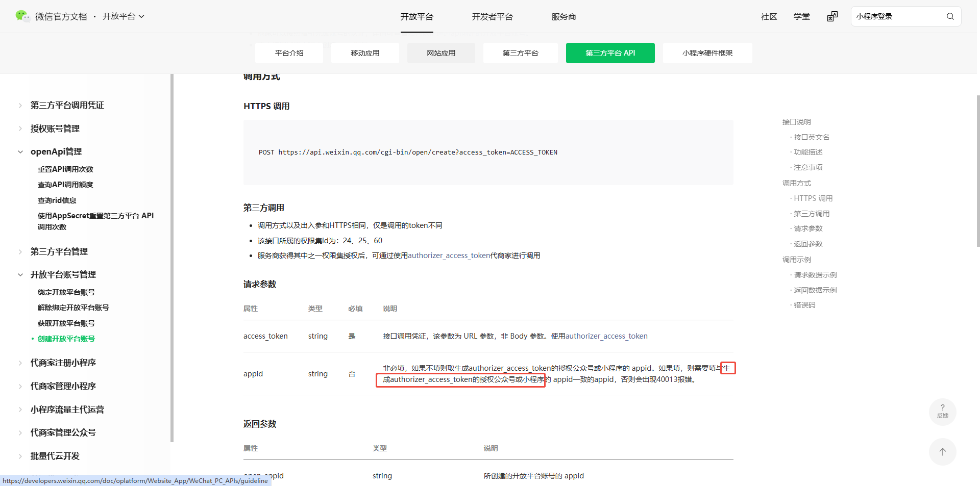
Task: Open 绑定开放平台账号 page
Action: (x=66, y=292)
